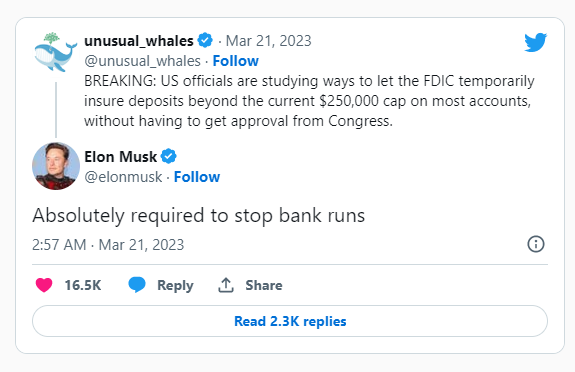
Task: Follow the unusual_whales account
Action: 235,61
